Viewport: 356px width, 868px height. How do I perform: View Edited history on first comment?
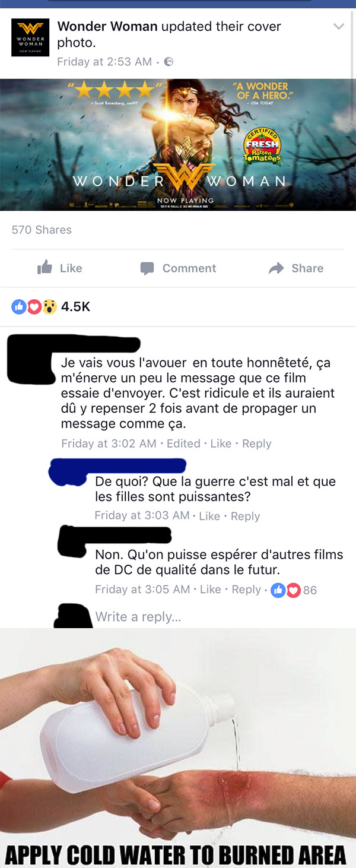[x=183, y=443]
